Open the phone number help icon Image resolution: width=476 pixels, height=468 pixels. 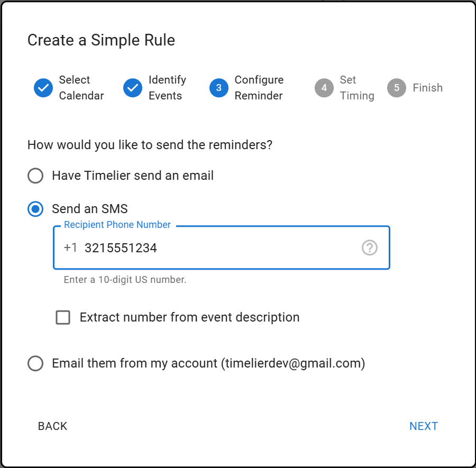(x=369, y=247)
